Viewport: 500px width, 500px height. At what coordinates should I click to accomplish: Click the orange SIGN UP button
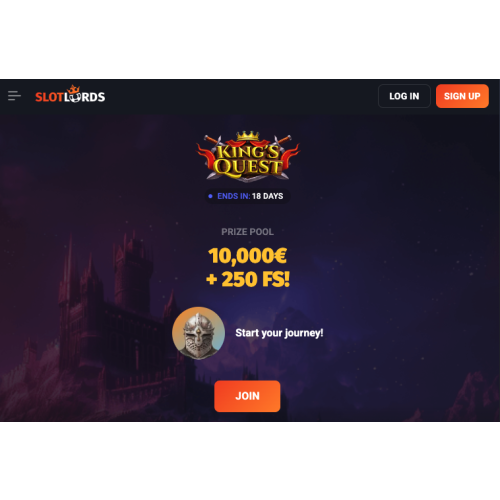pyautogui.click(x=462, y=96)
